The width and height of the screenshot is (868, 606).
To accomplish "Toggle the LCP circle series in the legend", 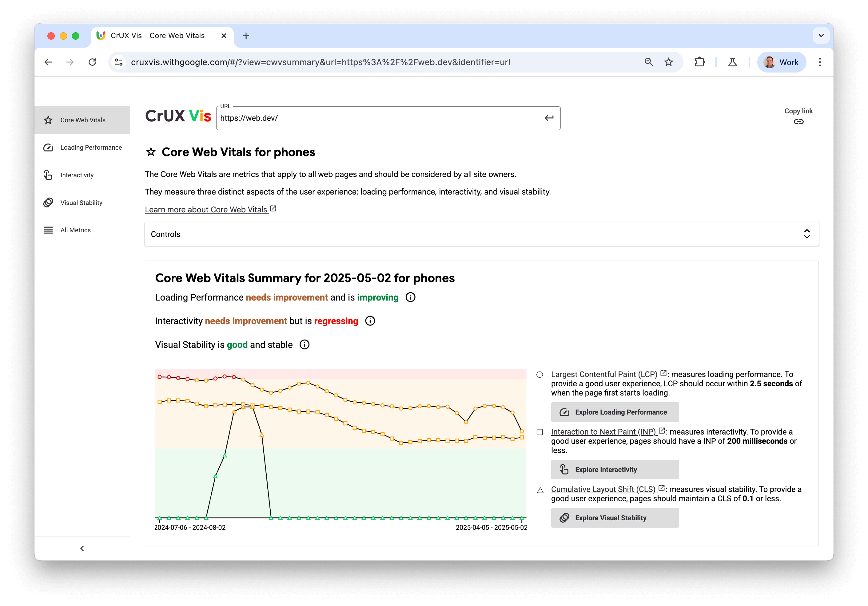I will coord(540,374).
